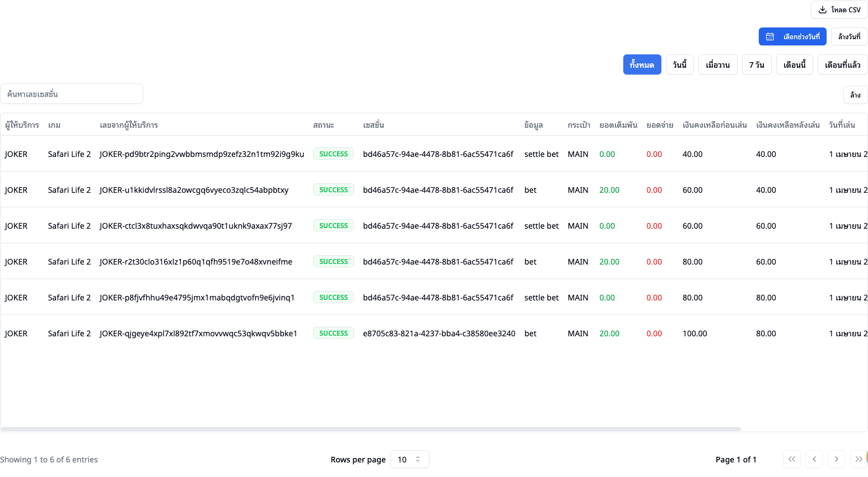Go to the first page

click(791, 459)
